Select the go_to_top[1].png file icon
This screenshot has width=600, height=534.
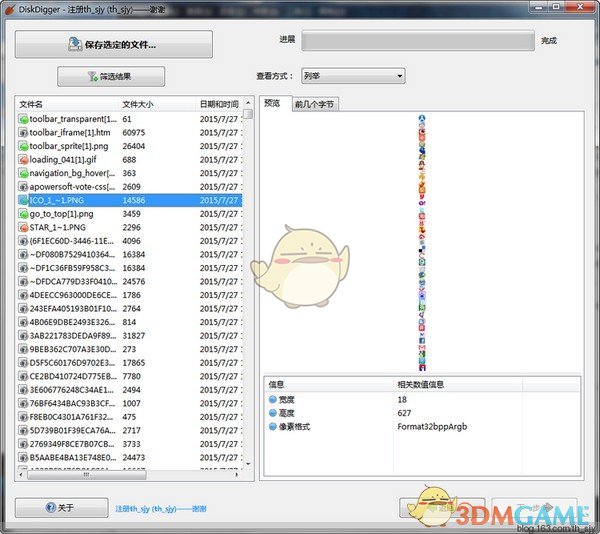click(x=23, y=214)
